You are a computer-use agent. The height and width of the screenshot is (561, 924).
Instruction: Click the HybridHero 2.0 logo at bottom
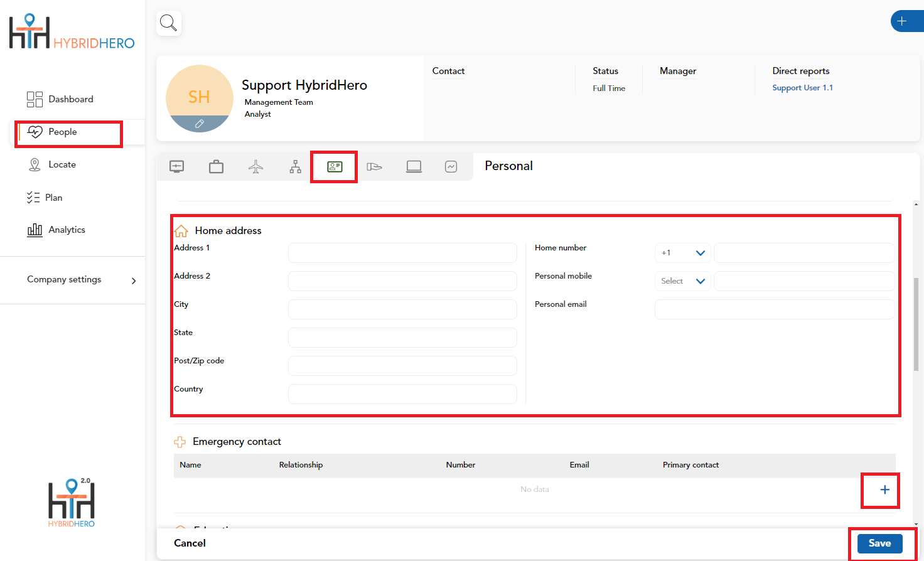[x=72, y=502]
